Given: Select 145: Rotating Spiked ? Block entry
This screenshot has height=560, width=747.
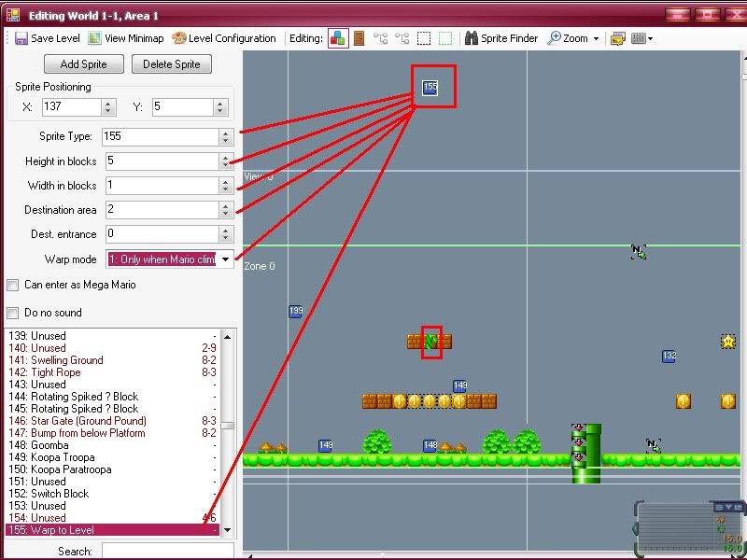Looking at the screenshot, I should tap(112, 409).
